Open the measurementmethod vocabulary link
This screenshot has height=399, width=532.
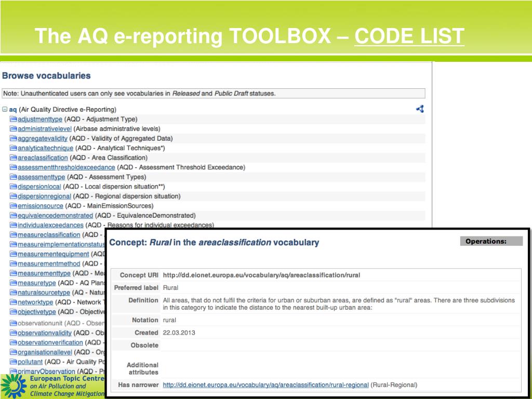coord(49,263)
